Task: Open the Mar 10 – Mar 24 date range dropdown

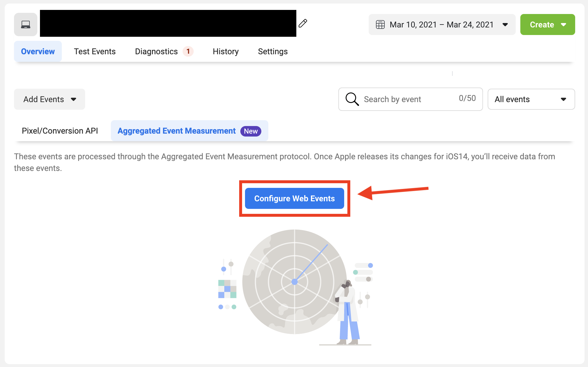Action: point(442,25)
